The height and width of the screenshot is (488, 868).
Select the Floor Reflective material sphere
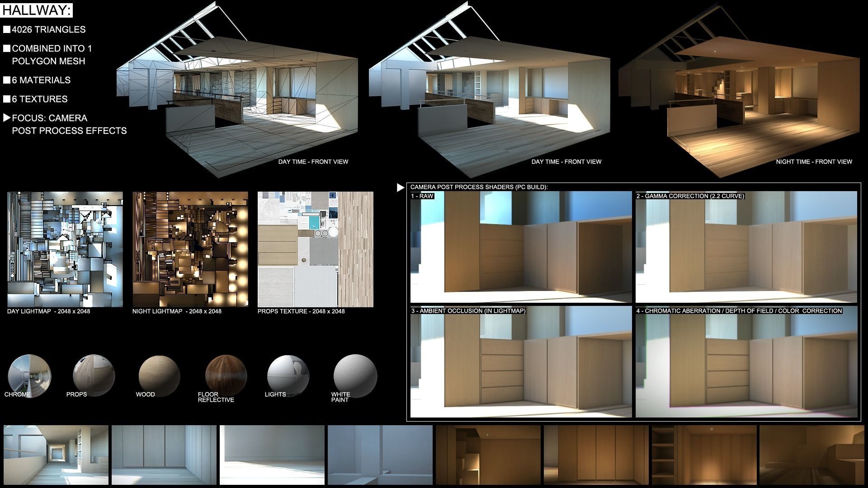pos(226,375)
